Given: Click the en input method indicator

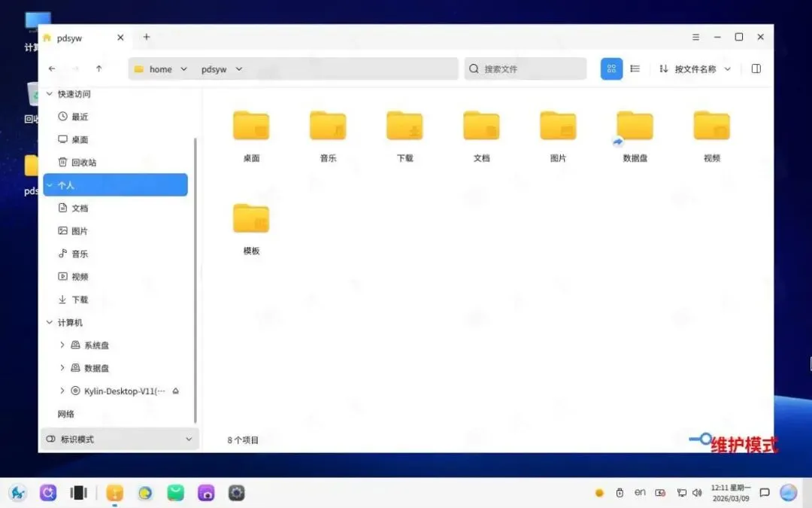Looking at the screenshot, I should (640, 492).
